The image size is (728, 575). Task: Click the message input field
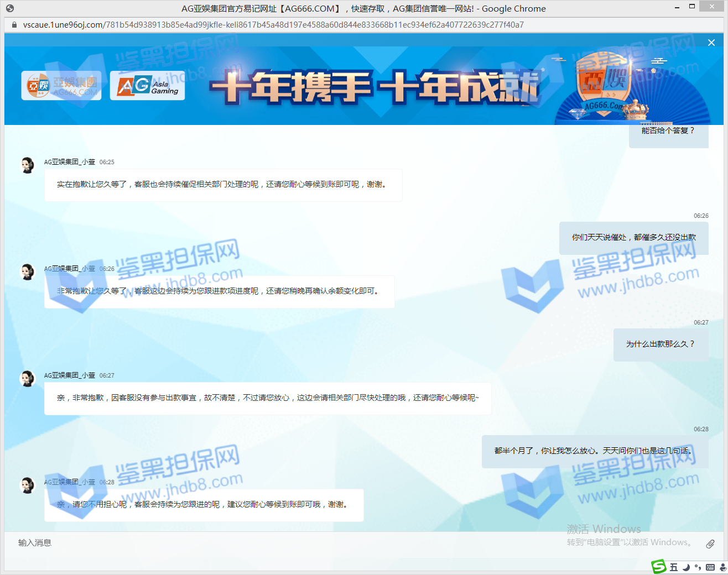[332, 543]
